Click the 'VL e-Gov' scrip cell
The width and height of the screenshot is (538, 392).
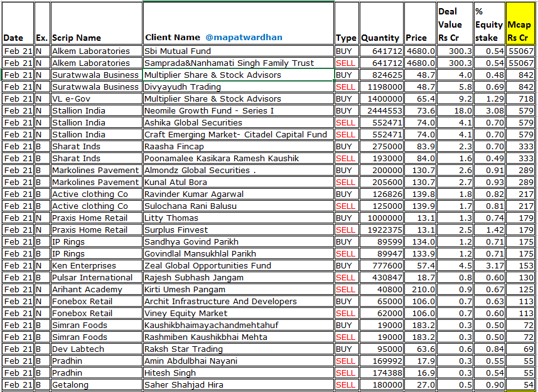click(x=97, y=99)
